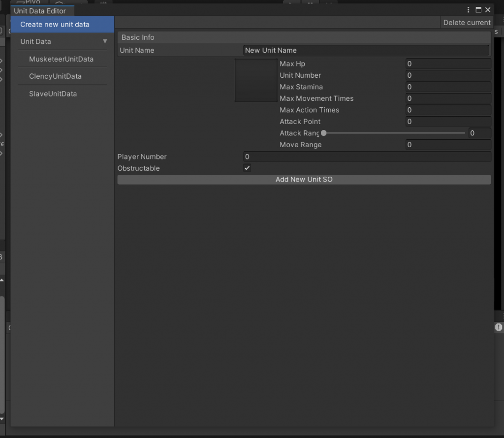Click the Player Number label
The image size is (504, 438).
pyautogui.click(x=142, y=156)
